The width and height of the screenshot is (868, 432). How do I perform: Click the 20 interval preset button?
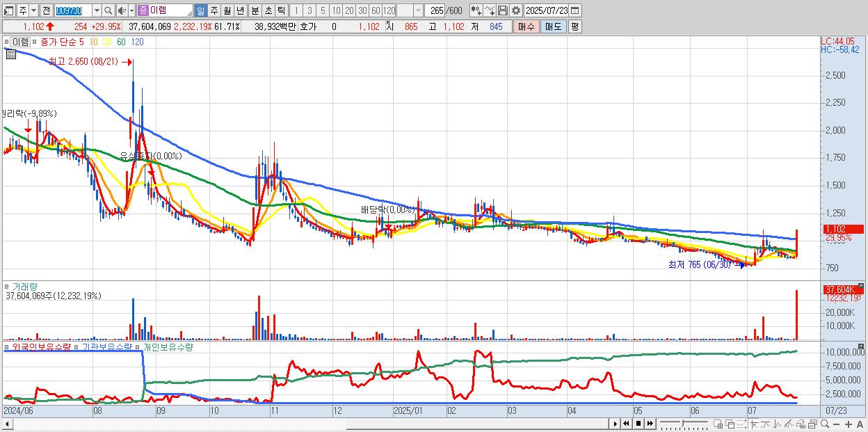pos(349,10)
